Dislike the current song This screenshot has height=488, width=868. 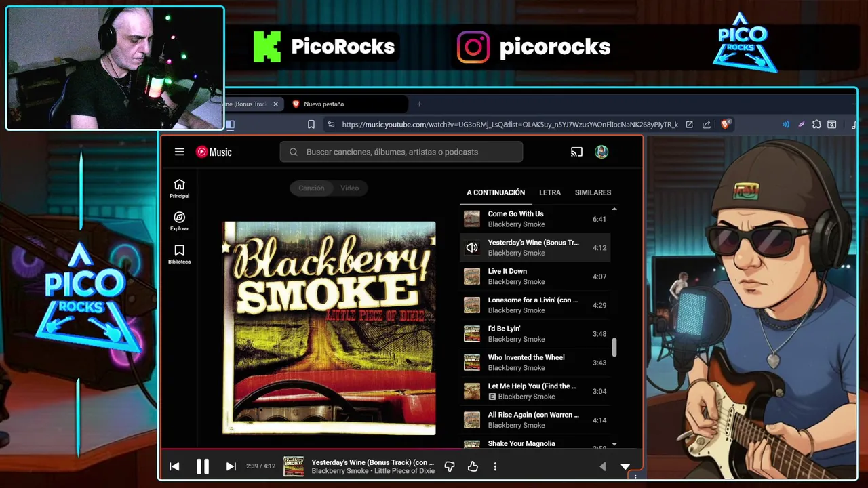point(449,466)
